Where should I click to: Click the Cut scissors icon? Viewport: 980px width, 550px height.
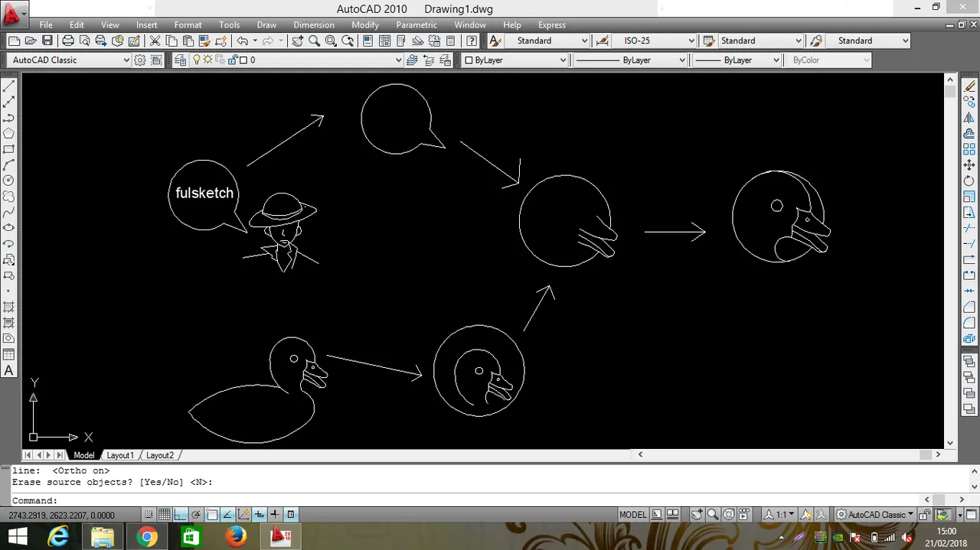(155, 41)
